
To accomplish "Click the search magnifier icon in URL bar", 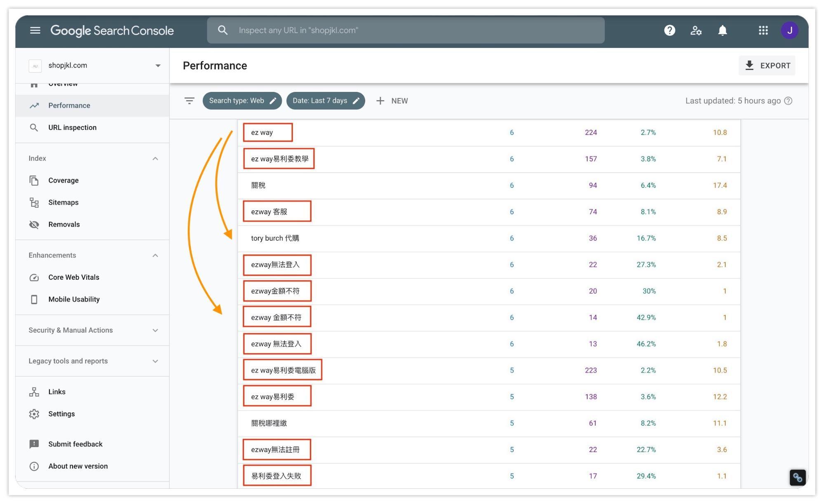I will (223, 30).
